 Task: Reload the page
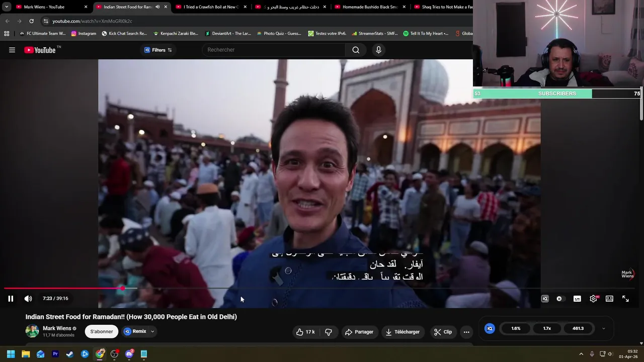pos(31,21)
